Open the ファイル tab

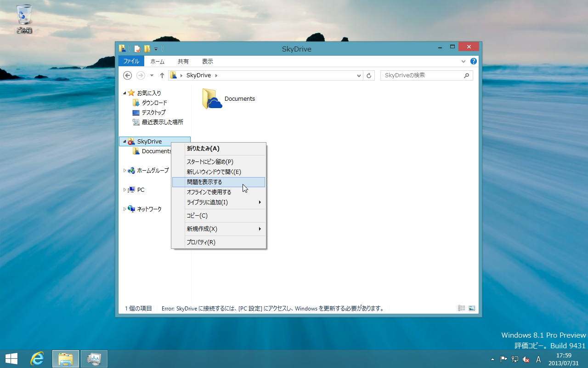coord(131,61)
